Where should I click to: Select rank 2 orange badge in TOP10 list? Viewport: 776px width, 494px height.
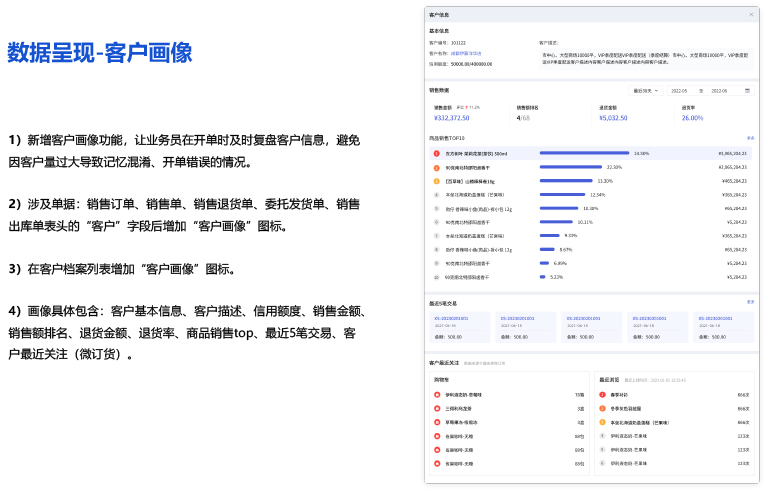437,167
